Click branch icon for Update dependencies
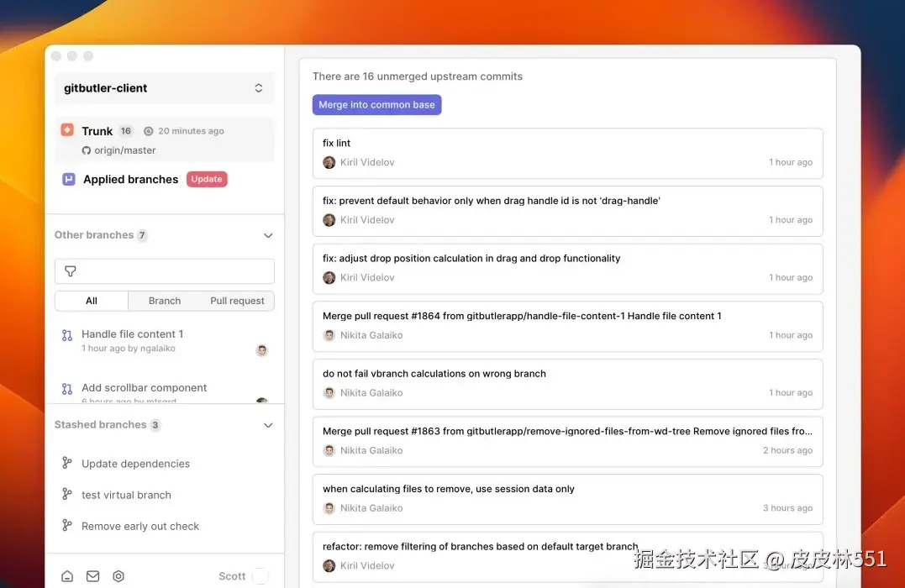This screenshot has height=588, width=905. point(67,463)
